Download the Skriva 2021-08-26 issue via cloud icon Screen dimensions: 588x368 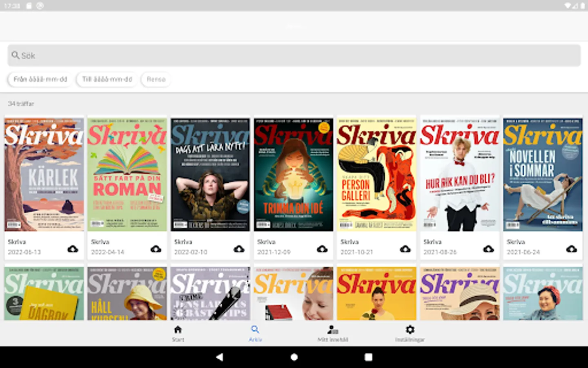pyautogui.click(x=488, y=249)
